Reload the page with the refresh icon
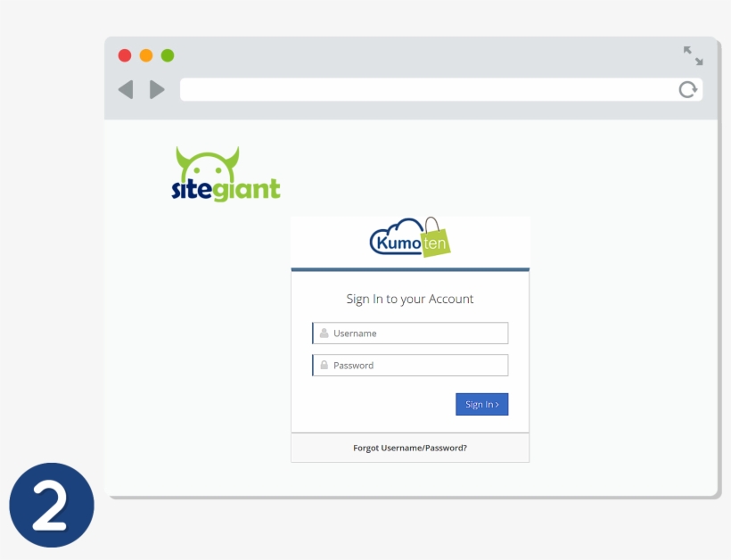Screen dimensions: 731x560 (687, 89)
